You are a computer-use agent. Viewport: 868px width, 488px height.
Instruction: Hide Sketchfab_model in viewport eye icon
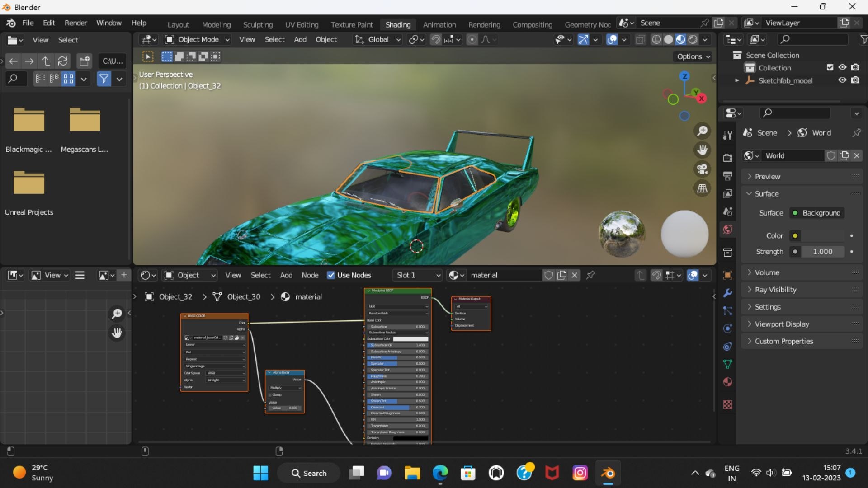pyautogui.click(x=842, y=80)
